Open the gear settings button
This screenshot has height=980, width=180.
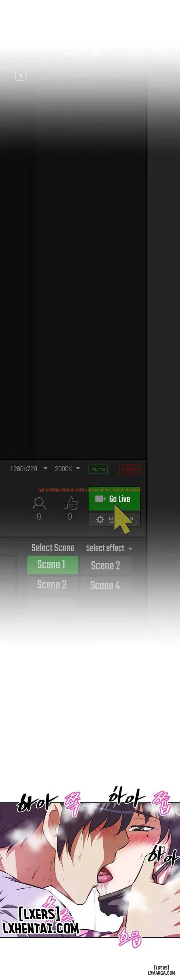pos(114,520)
